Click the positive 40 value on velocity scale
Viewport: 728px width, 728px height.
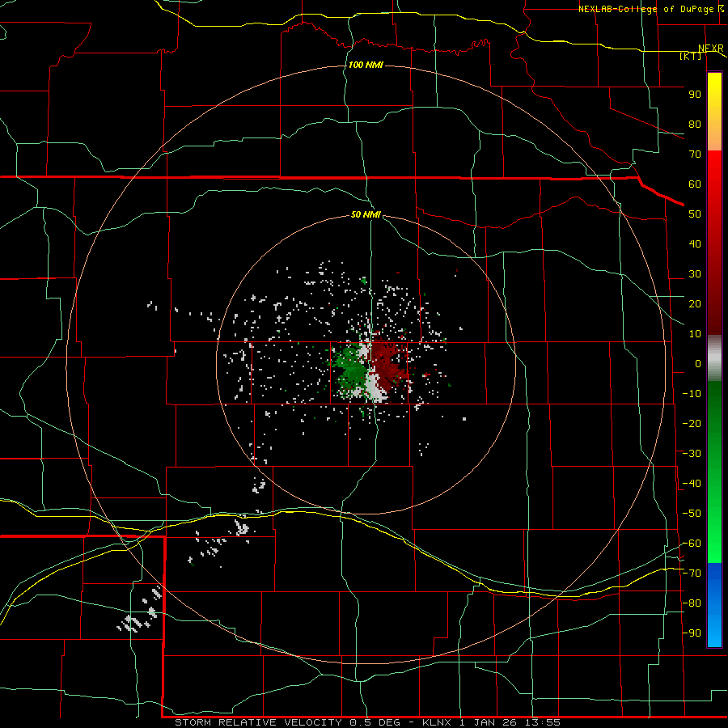[695, 244]
